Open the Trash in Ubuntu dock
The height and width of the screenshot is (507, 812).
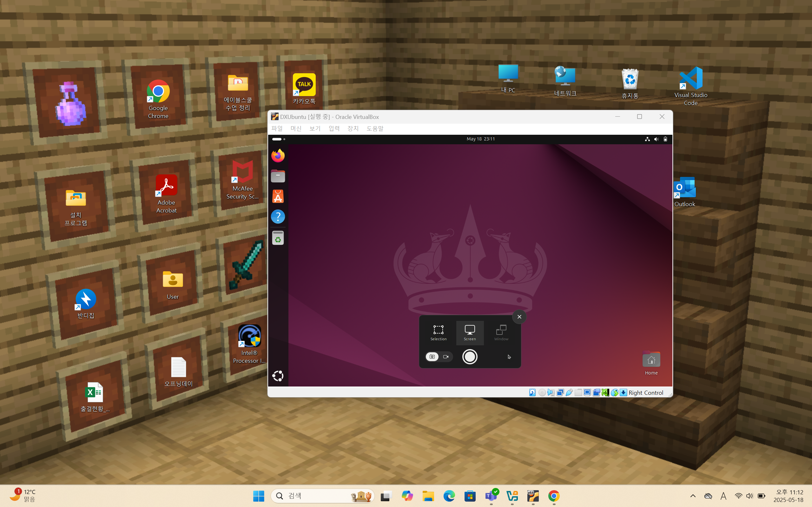click(x=278, y=238)
